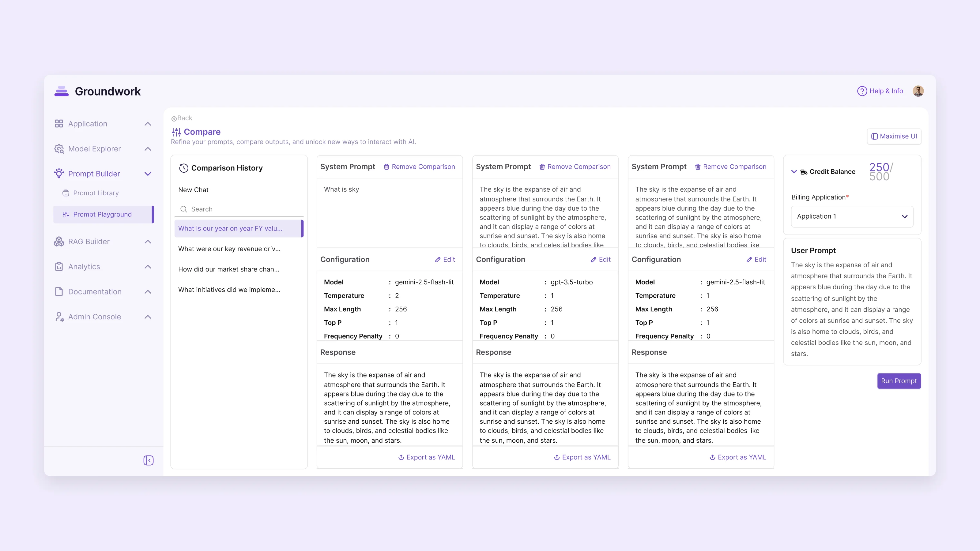Open Billing Application dropdown
980x551 pixels.
point(852,216)
